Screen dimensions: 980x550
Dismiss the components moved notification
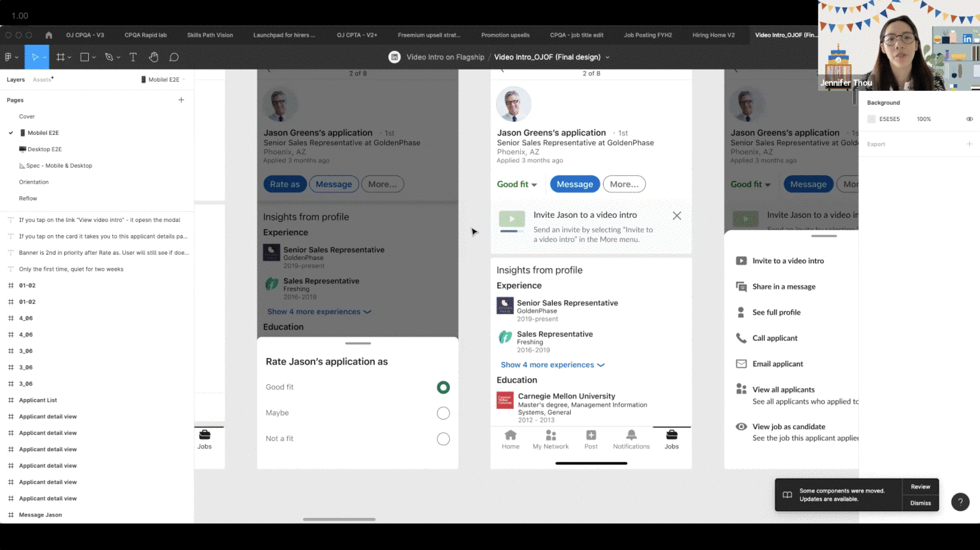(x=921, y=503)
